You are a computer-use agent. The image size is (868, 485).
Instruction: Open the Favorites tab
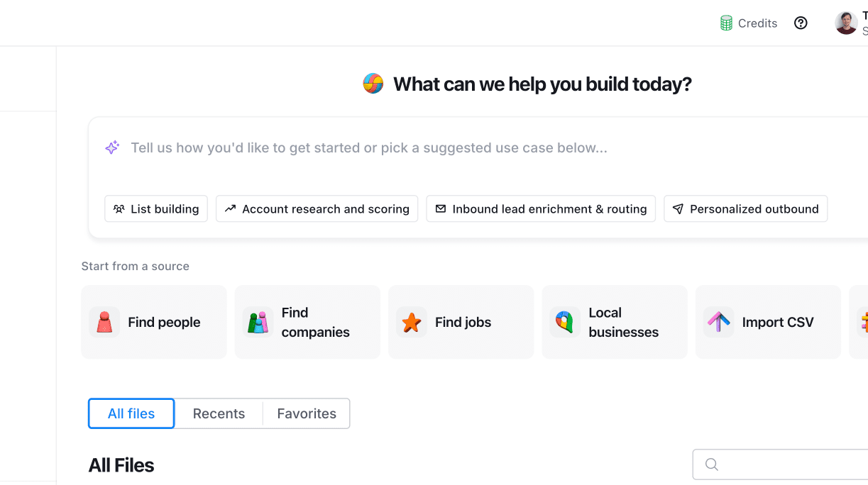pyautogui.click(x=307, y=413)
